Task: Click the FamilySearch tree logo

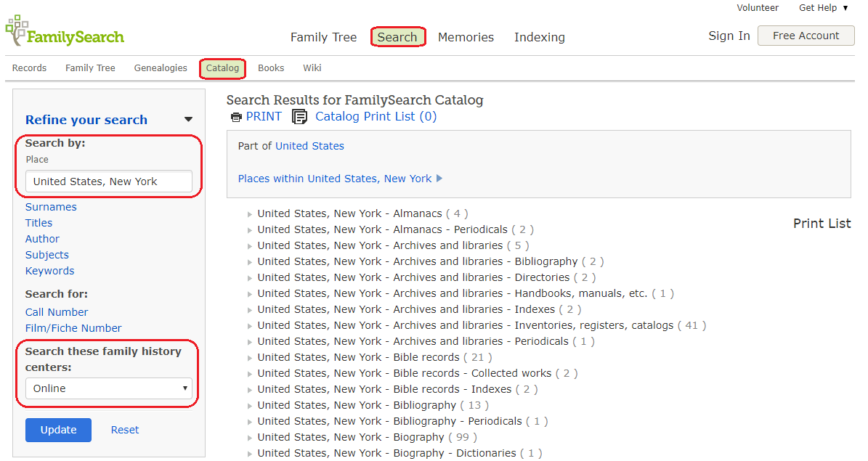Action: click(17, 30)
